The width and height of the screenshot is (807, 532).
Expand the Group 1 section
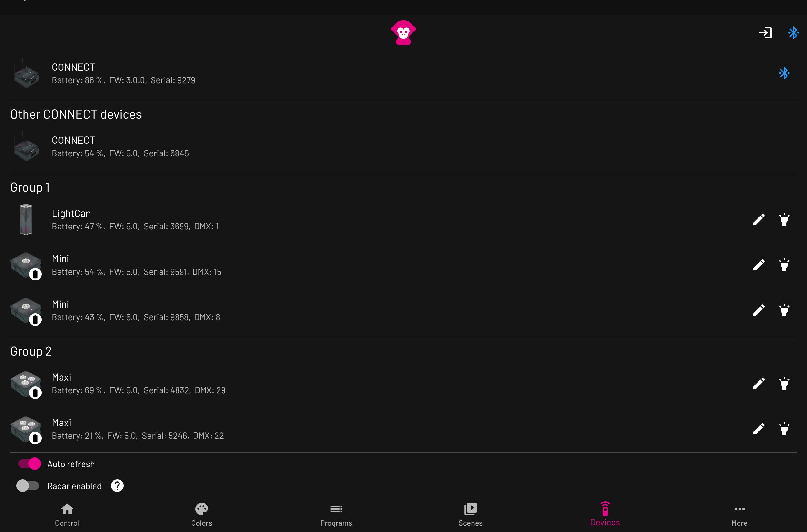tap(30, 187)
